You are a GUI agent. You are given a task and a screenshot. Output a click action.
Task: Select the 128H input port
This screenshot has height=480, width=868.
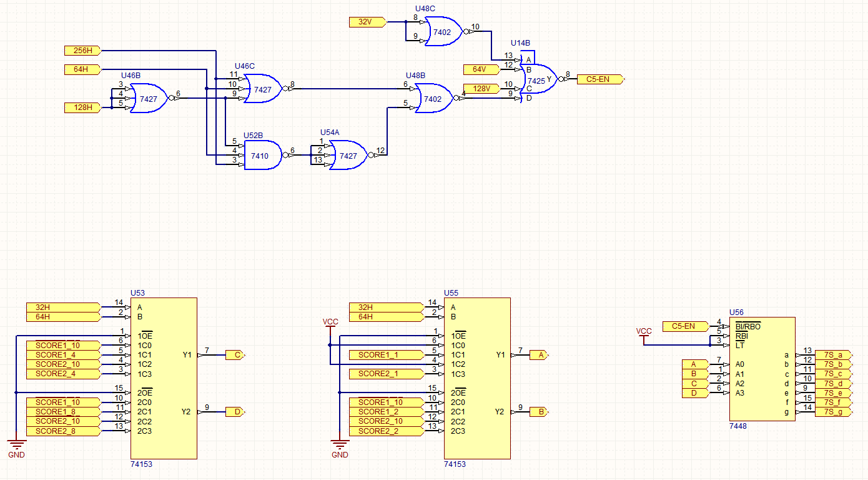83,107
